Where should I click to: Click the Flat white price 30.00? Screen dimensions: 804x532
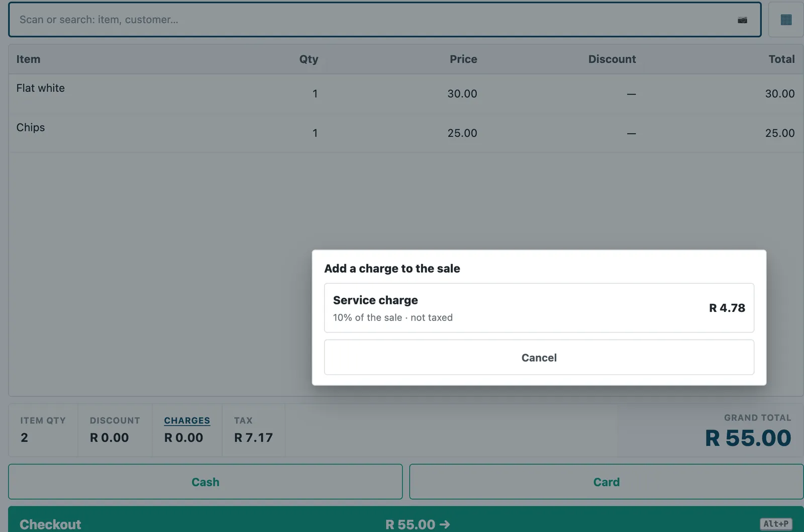click(462, 94)
